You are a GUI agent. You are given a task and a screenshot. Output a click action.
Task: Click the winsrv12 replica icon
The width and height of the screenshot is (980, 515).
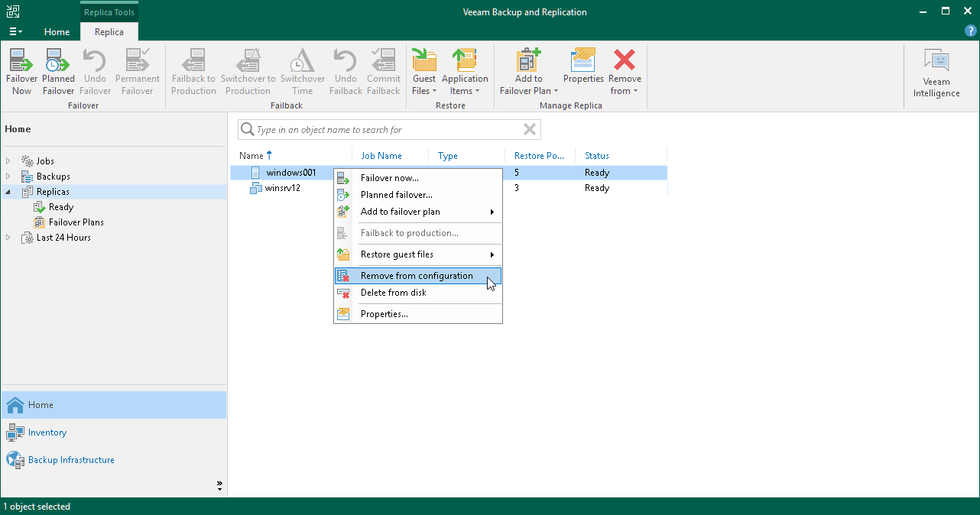pyautogui.click(x=256, y=188)
